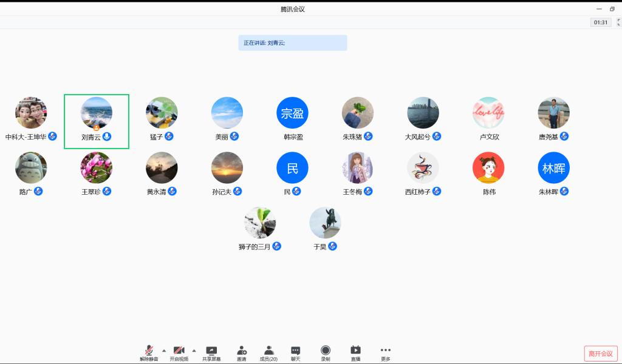Click the 01:31 meeting timer
Screen dimensions: 622x364
[x=601, y=22]
